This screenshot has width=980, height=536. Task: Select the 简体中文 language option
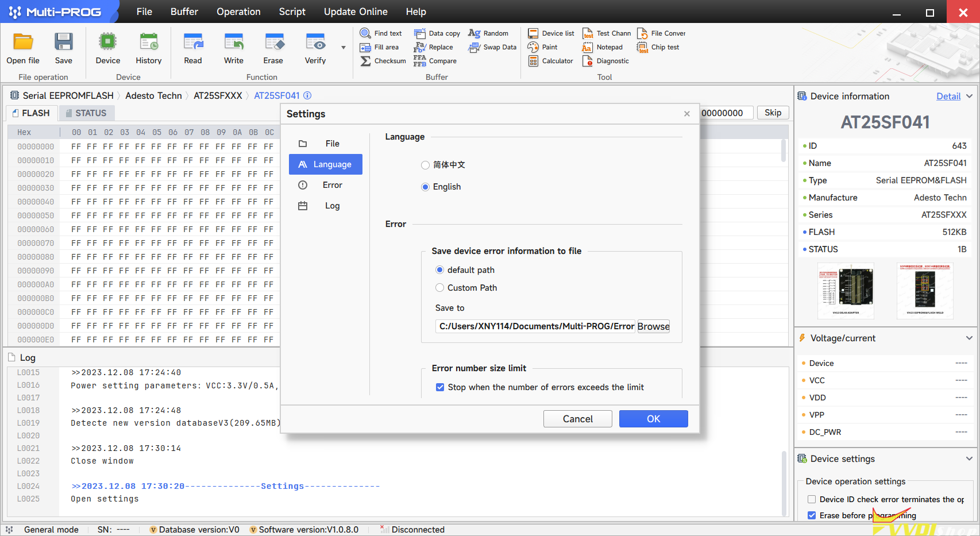[425, 165]
